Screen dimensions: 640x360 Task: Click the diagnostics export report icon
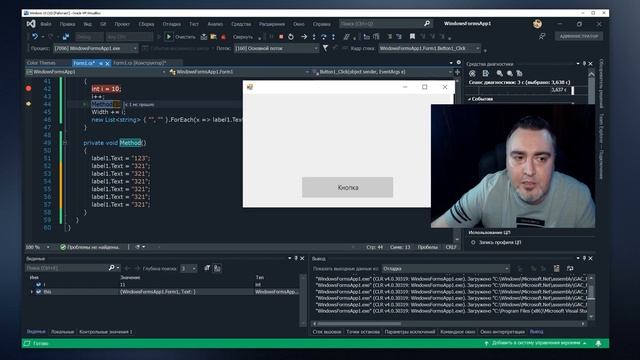click(x=485, y=73)
